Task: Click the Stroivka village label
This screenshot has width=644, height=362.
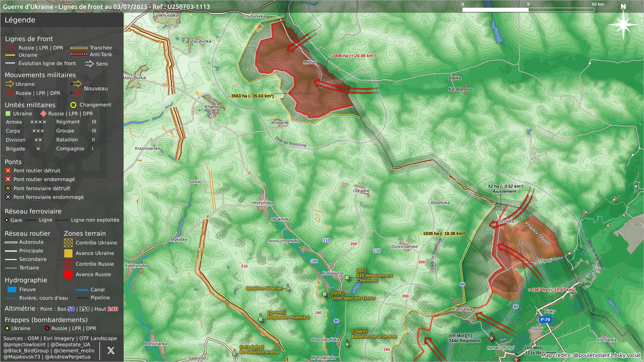Action: pos(506,221)
